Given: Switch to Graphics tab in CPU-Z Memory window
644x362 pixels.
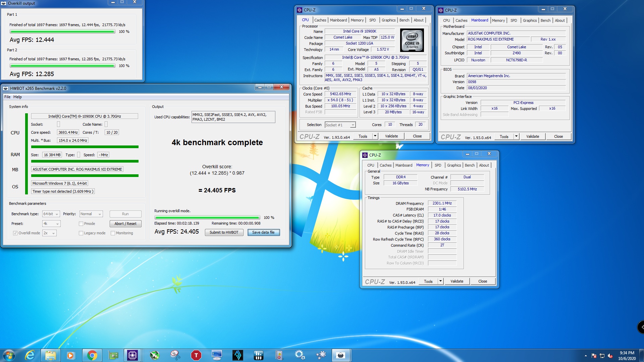Looking at the screenshot, I should point(454,165).
